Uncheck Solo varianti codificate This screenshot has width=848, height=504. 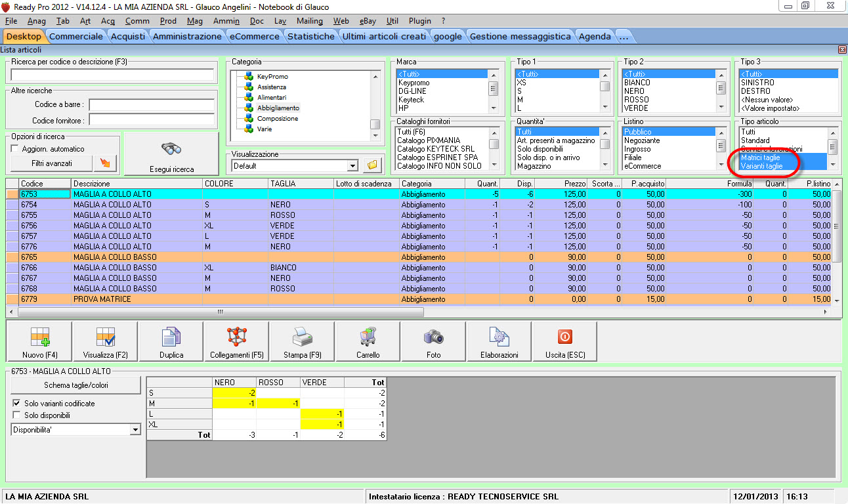coord(16,403)
